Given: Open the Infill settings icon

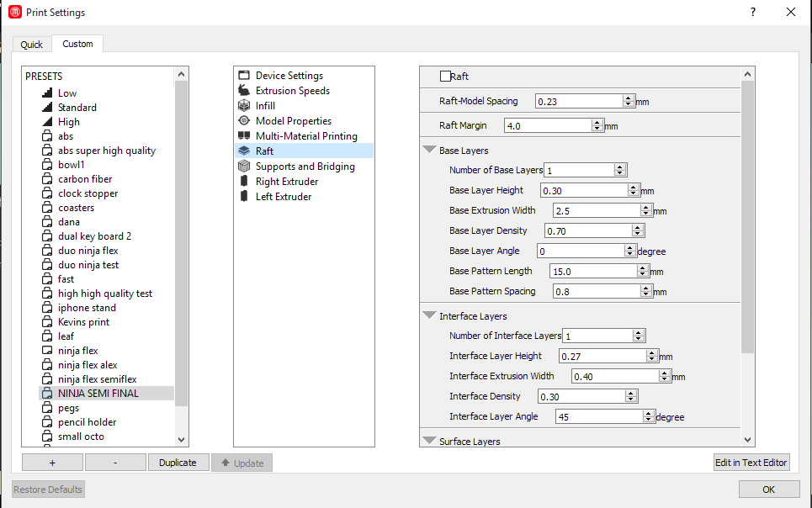Looking at the screenshot, I should point(244,106).
